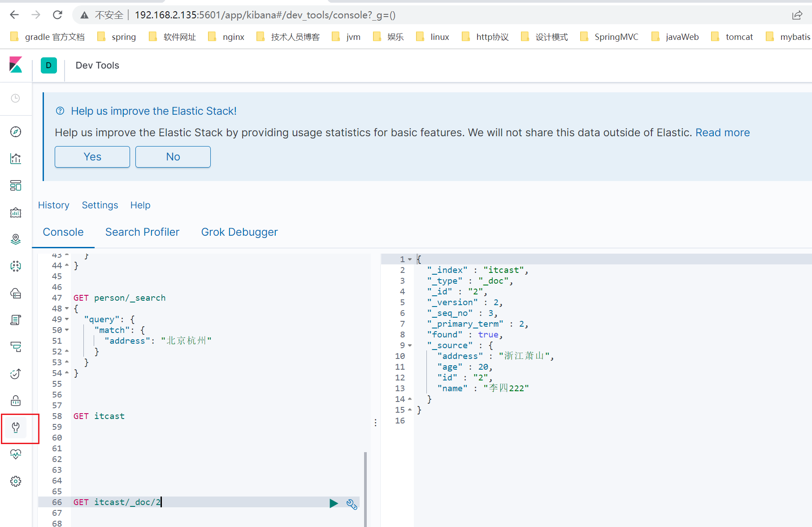Screen dimensions: 812x527
Task: Open Visualize chart icon in sidebar
Action: (x=16, y=159)
